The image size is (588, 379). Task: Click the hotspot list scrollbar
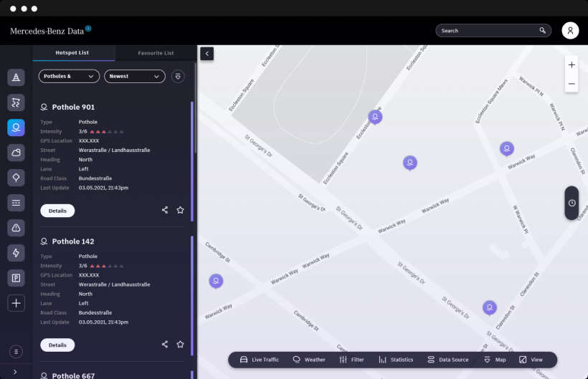(195, 109)
